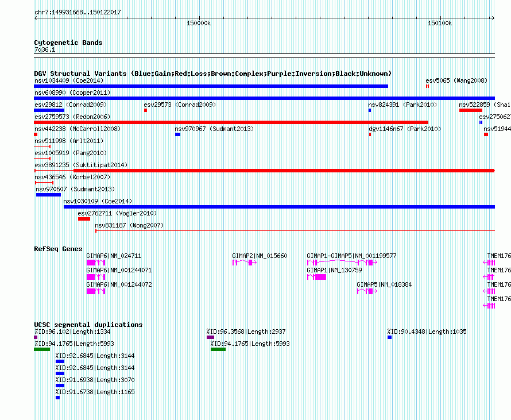Click the nsv522859 red loss bar

(471, 110)
